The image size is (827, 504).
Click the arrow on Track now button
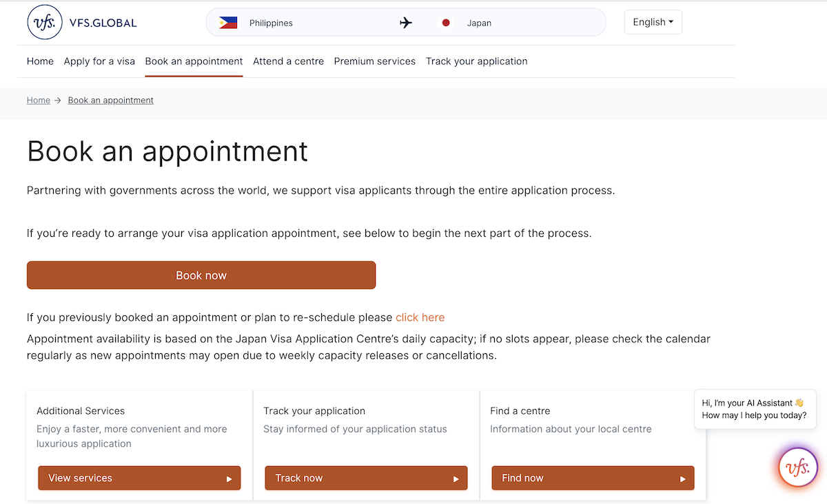456,479
